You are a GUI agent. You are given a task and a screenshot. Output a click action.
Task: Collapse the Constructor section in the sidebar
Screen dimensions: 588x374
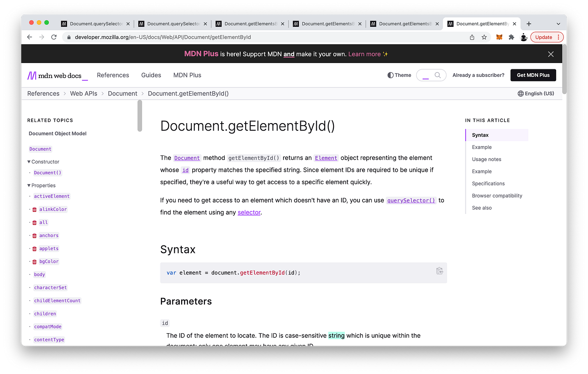click(29, 161)
